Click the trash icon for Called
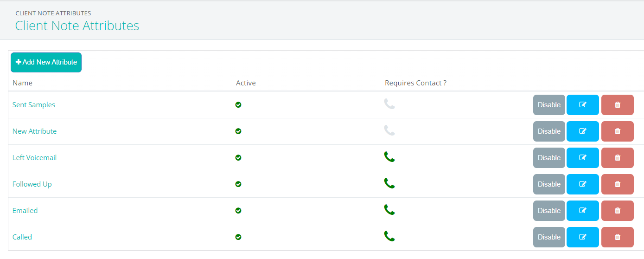Image resolution: width=644 pixels, height=259 pixels. pyautogui.click(x=617, y=237)
